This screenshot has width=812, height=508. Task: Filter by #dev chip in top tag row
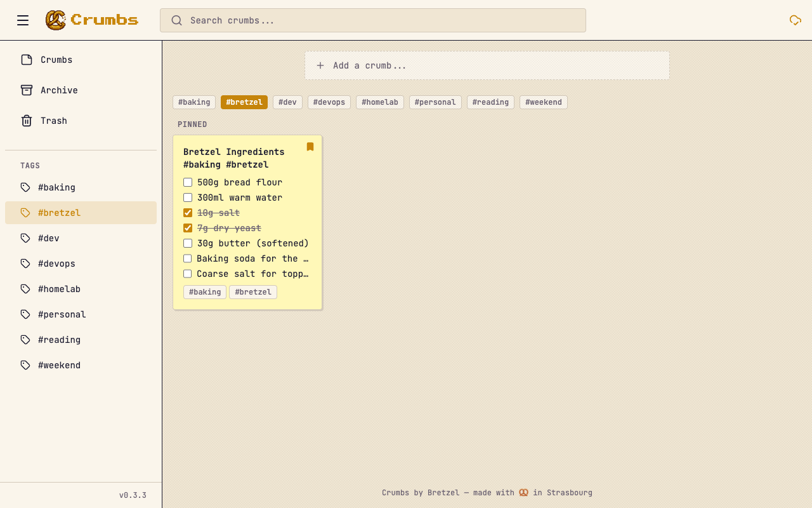click(x=287, y=102)
